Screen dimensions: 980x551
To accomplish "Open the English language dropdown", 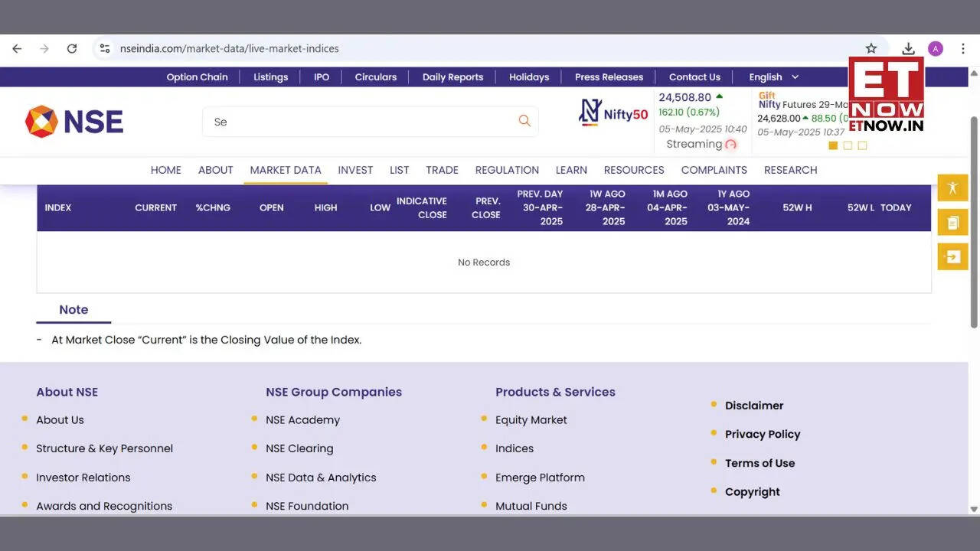I will point(773,77).
